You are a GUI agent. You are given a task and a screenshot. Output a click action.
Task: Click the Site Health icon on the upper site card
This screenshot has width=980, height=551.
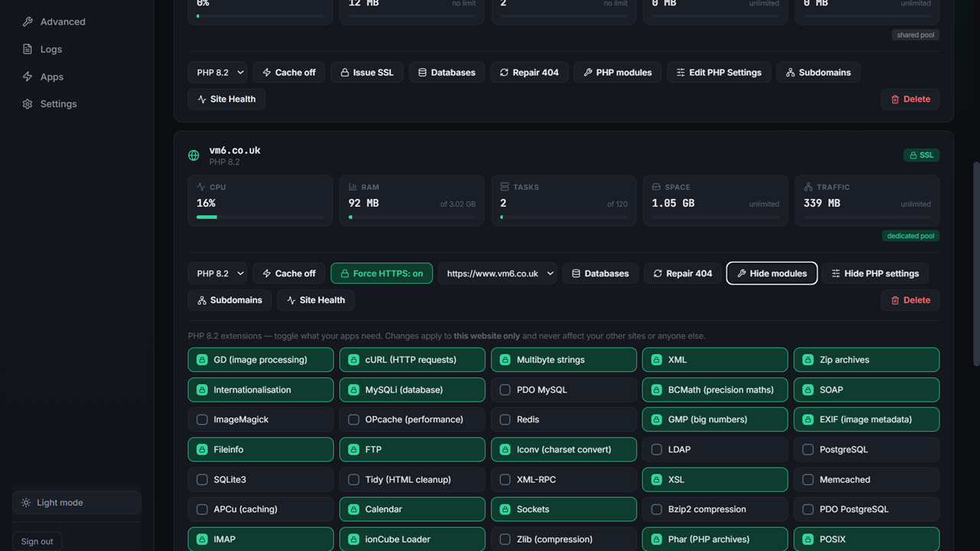click(202, 99)
